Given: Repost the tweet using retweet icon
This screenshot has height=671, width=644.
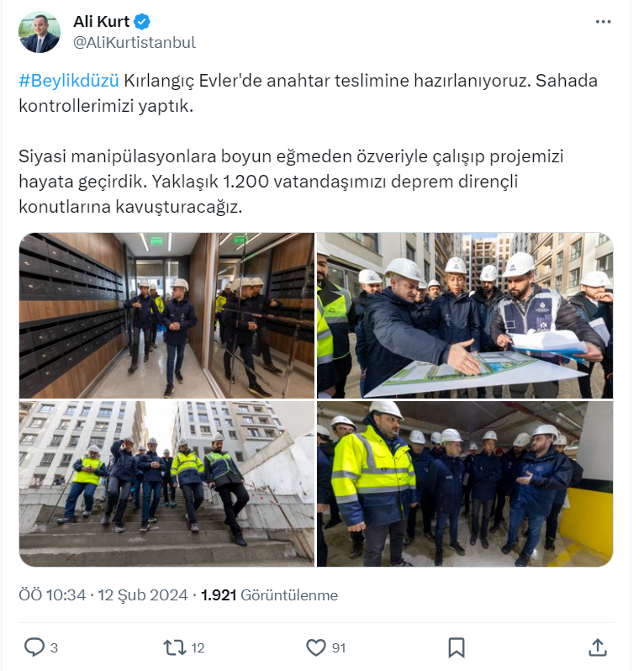Looking at the screenshot, I should coord(175,647).
